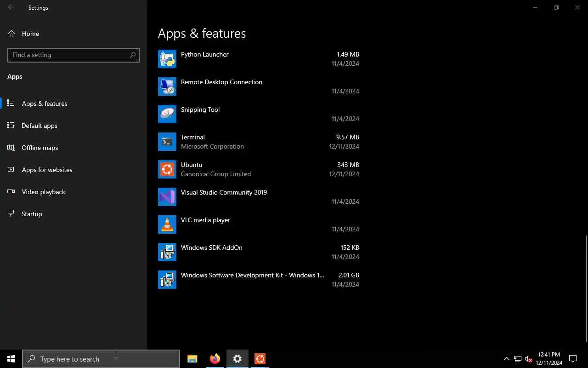The width and height of the screenshot is (588, 368).
Task: Click the Offline maps sidebar icon
Action: point(11,148)
